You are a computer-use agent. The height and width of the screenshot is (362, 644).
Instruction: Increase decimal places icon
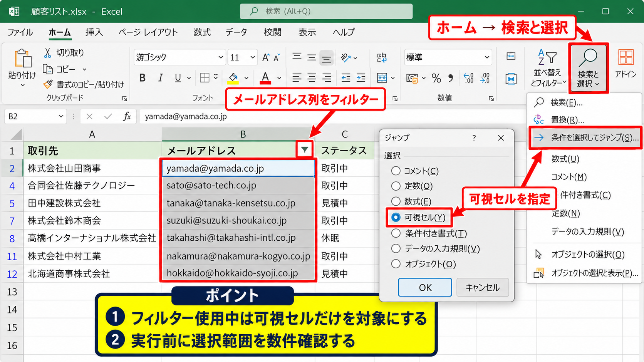coord(468,78)
